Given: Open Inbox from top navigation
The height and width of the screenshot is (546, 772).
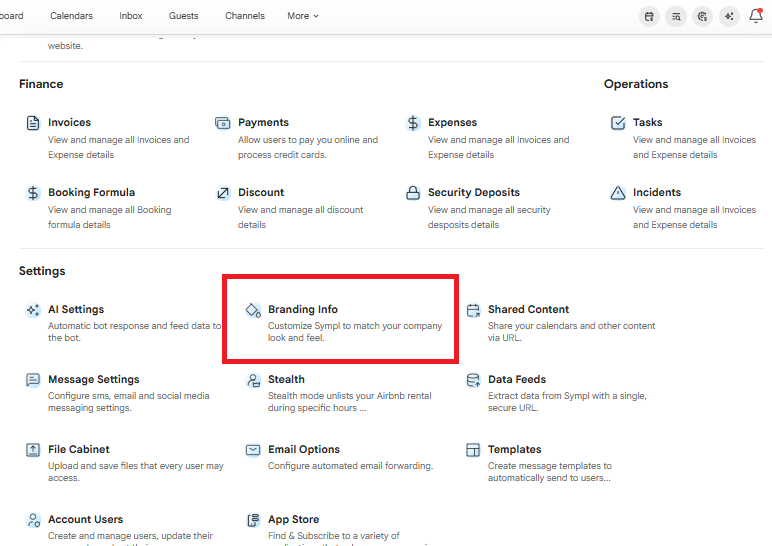Looking at the screenshot, I should coord(131,16).
